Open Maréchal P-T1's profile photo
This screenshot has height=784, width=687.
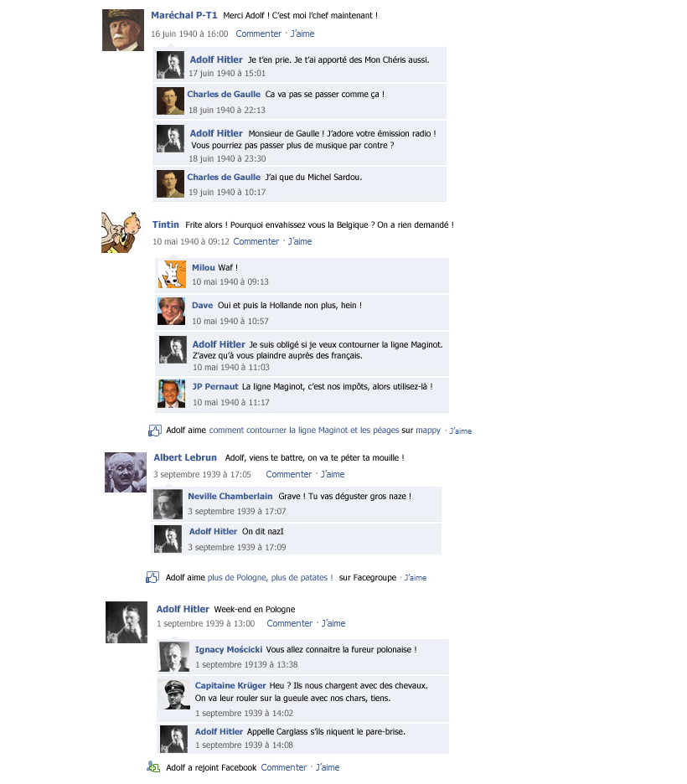click(x=123, y=30)
